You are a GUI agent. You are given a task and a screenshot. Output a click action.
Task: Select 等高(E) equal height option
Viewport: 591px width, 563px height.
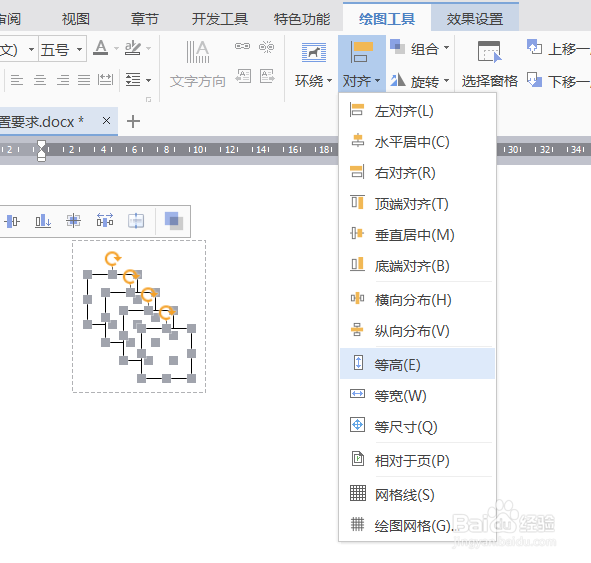(417, 364)
